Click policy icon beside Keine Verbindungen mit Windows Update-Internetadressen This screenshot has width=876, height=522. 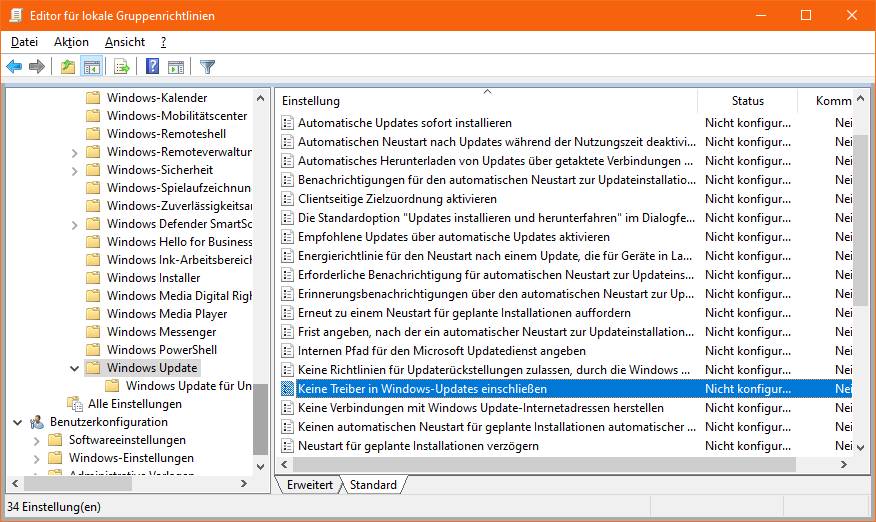point(287,408)
